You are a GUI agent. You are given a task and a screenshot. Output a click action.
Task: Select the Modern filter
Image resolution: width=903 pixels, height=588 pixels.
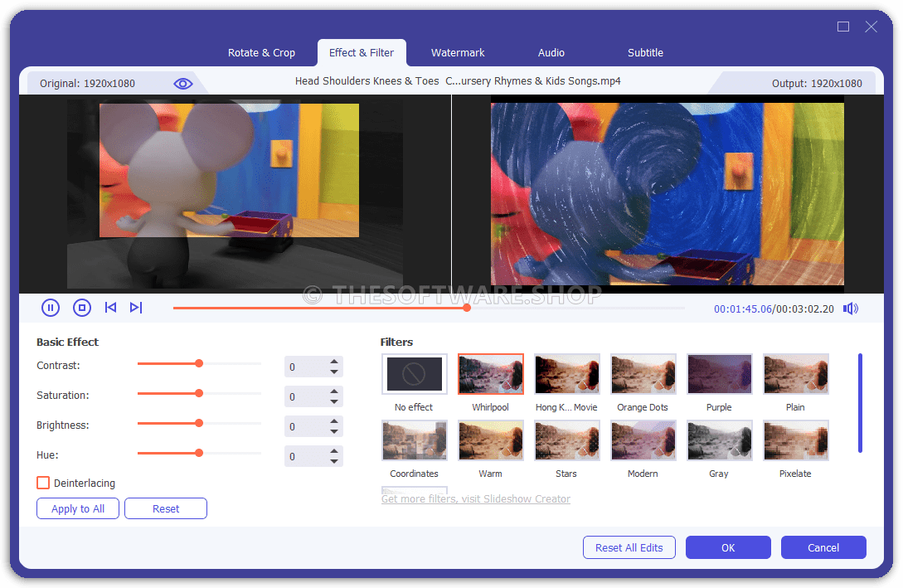pyautogui.click(x=643, y=440)
